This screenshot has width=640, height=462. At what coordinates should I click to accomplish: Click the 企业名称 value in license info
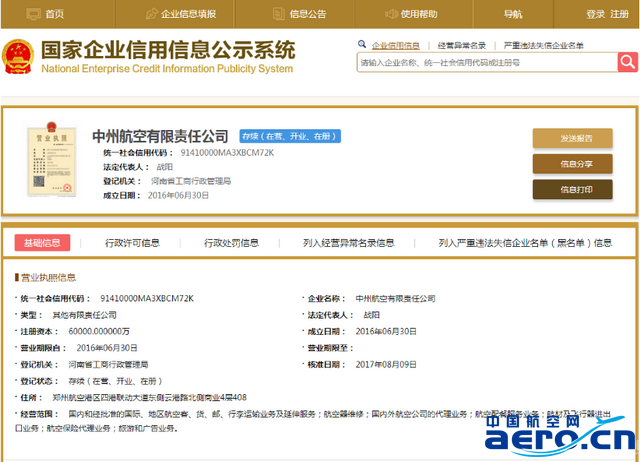[x=395, y=299]
